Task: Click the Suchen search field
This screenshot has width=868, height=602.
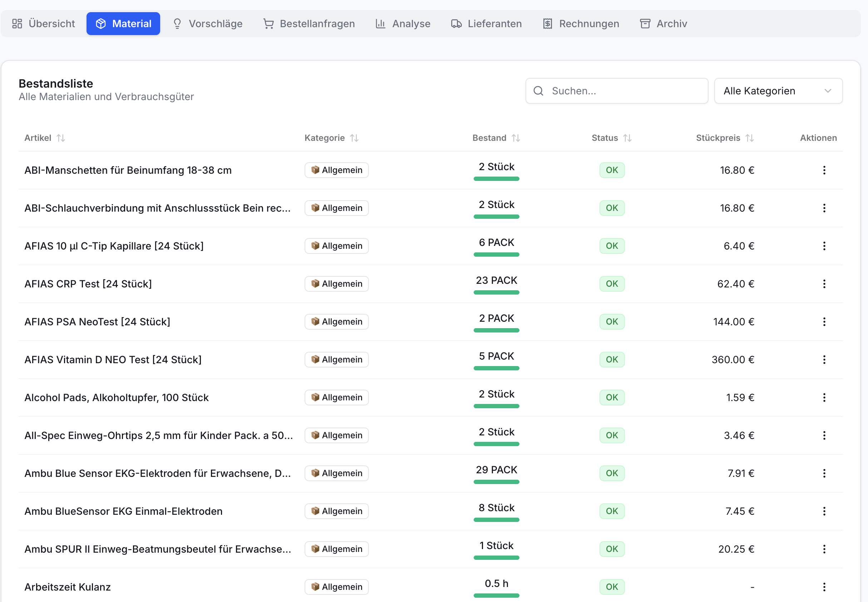Action: point(616,91)
